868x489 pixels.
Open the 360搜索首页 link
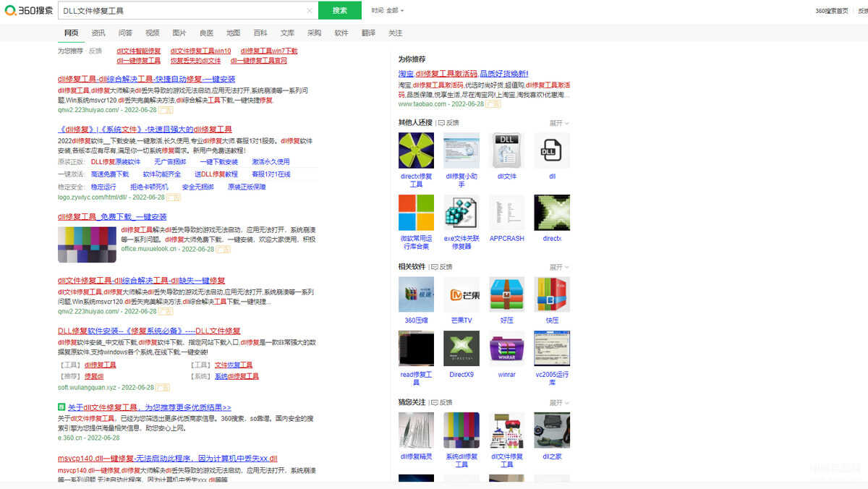point(832,11)
